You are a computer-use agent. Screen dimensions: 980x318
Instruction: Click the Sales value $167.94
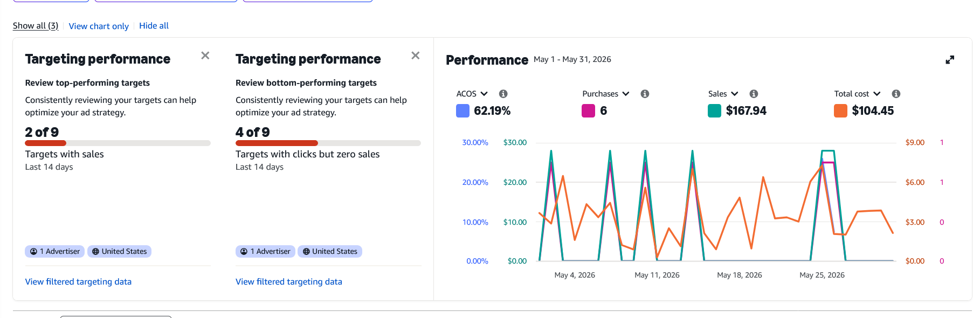[x=746, y=111]
